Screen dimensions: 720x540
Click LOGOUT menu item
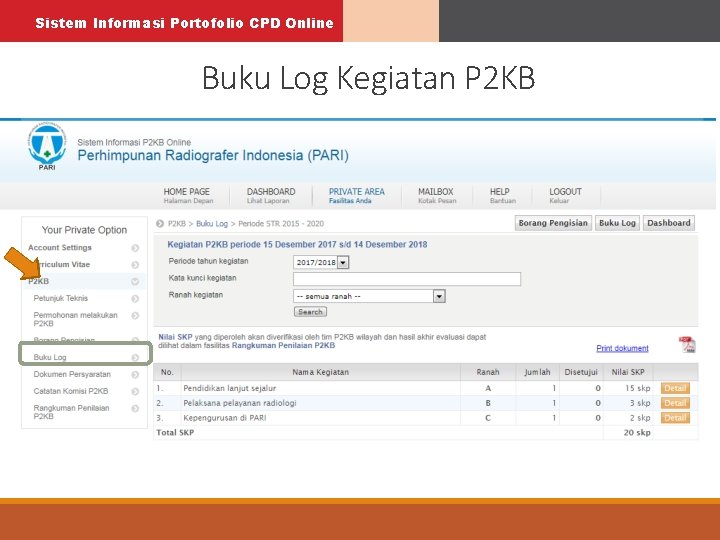(x=565, y=195)
